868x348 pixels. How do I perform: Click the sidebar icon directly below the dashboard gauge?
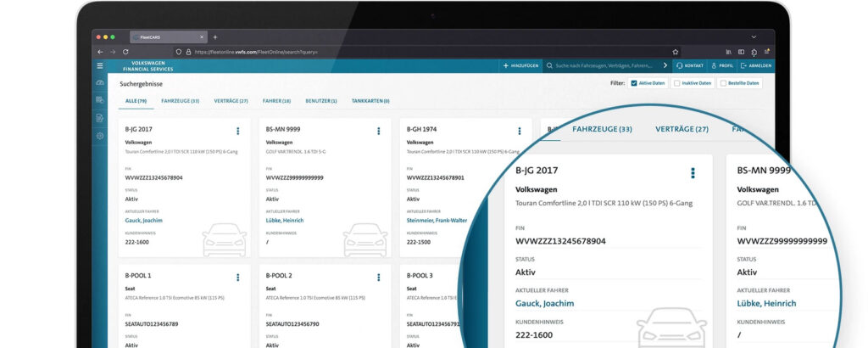click(x=100, y=100)
